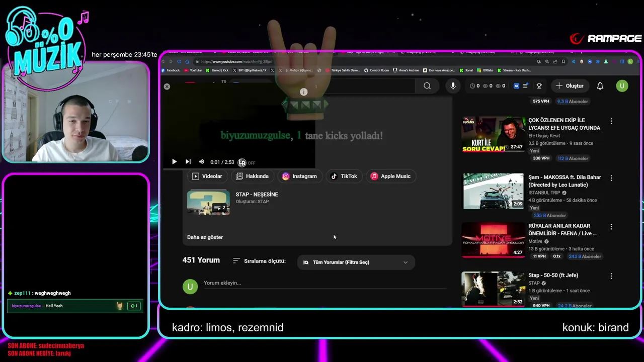The width and height of the screenshot is (644, 362).
Task: Open the Videolar chip
Action: (207, 176)
